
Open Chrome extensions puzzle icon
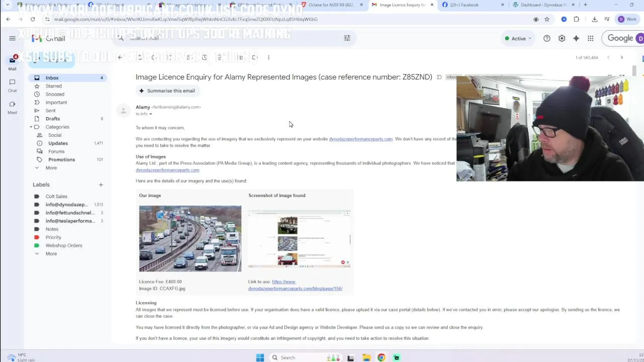(x=577, y=19)
